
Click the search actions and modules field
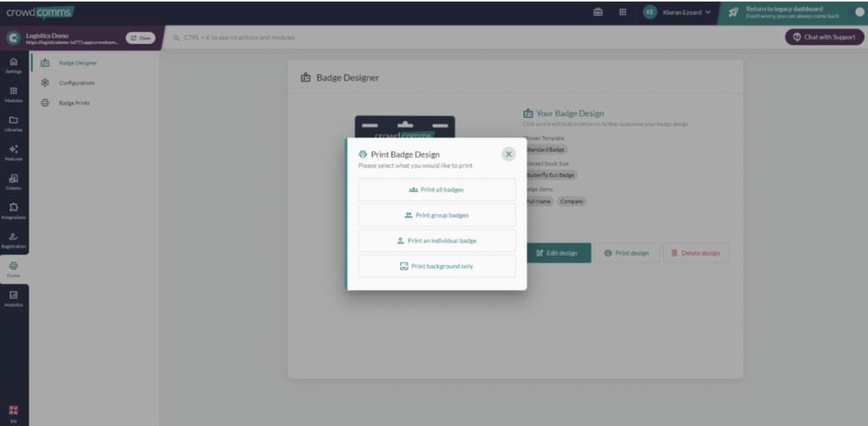(339, 37)
